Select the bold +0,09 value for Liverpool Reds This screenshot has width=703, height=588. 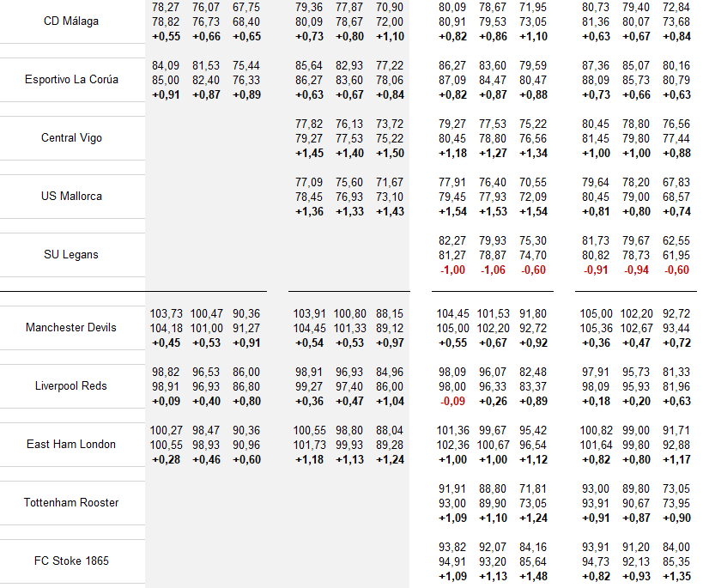[x=166, y=402]
